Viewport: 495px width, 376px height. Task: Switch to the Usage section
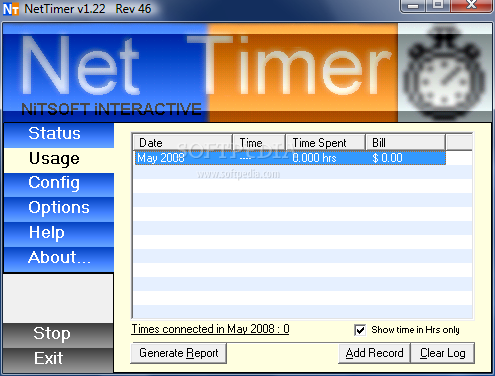59,160
